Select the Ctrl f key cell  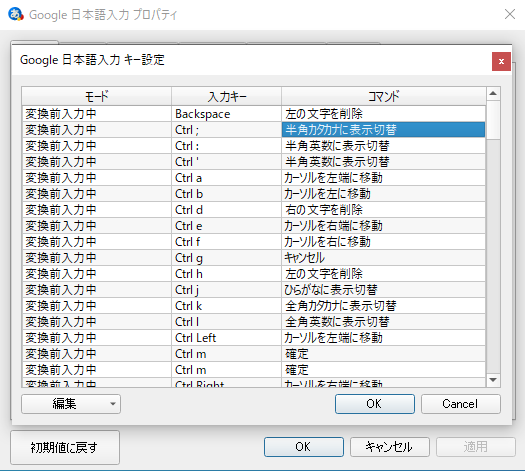226,242
